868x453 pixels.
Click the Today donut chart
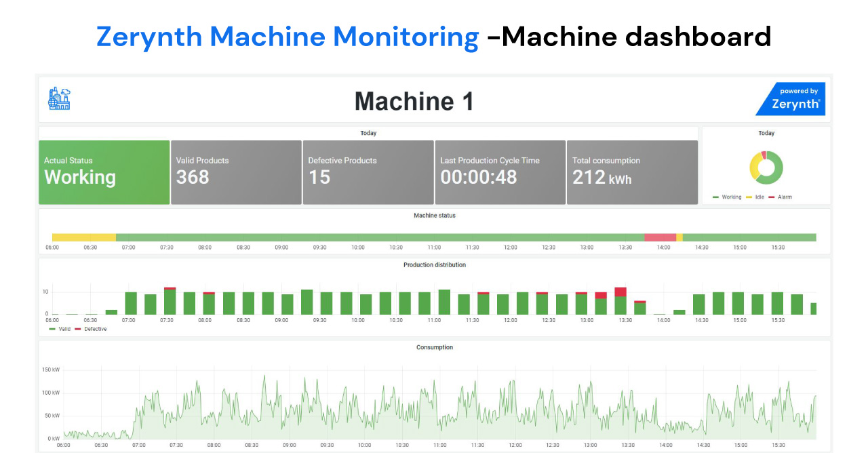pyautogui.click(x=766, y=167)
